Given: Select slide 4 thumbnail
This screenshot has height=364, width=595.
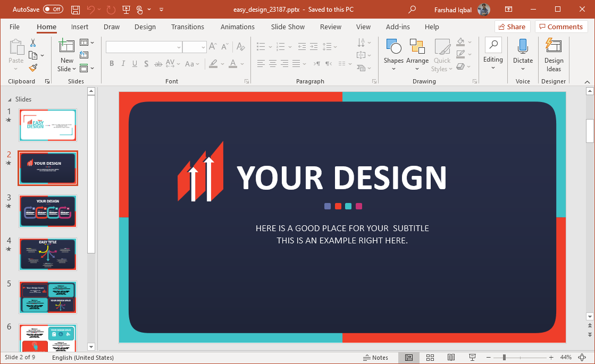Looking at the screenshot, I should [48, 254].
